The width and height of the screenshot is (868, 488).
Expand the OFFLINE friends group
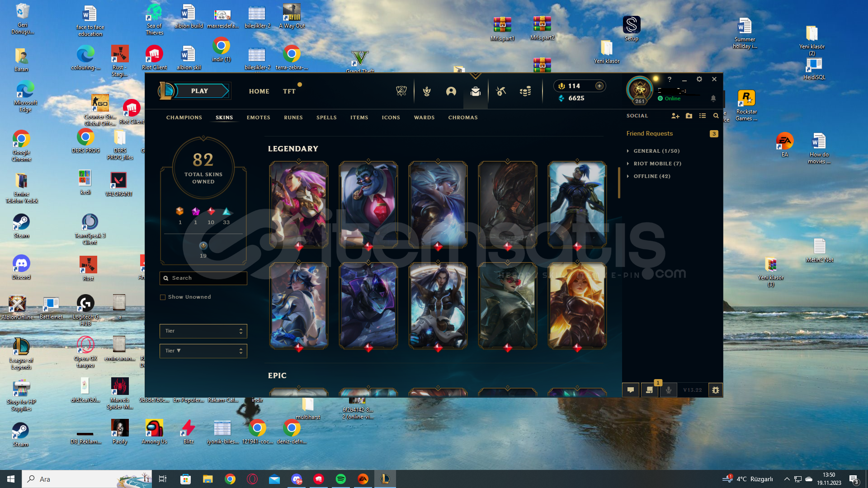click(x=651, y=176)
